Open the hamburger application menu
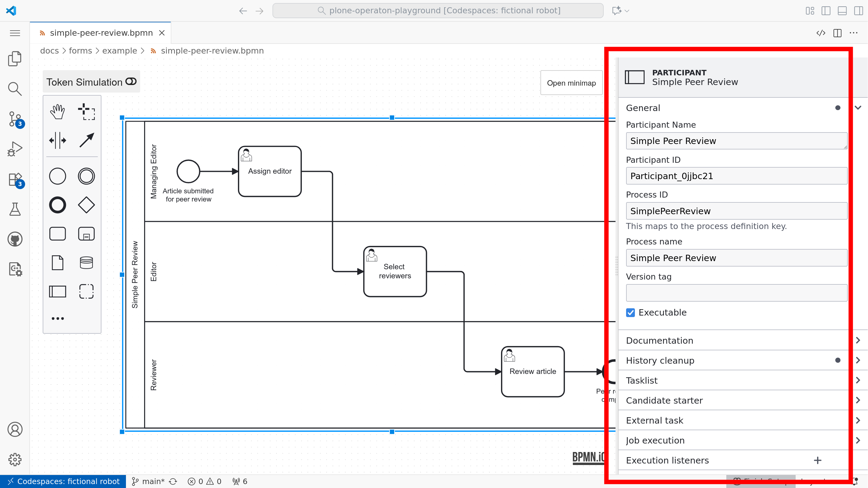This screenshot has height=488, width=868. (x=15, y=33)
